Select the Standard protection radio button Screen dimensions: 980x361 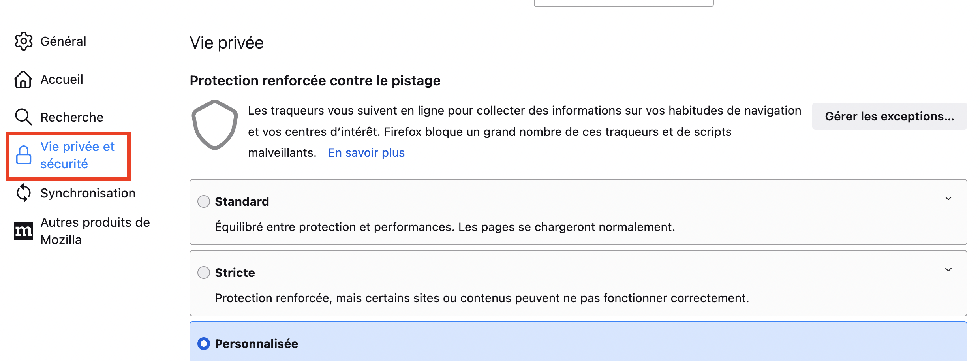click(x=204, y=201)
